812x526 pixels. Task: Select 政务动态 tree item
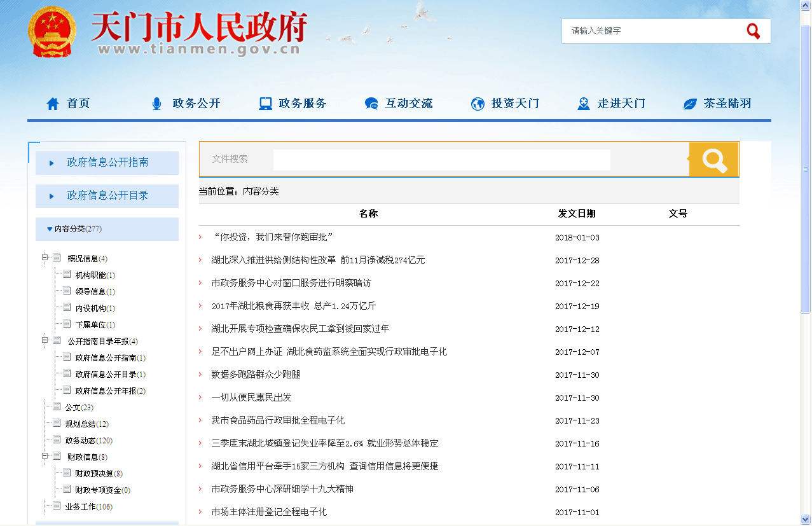tap(80, 441)
